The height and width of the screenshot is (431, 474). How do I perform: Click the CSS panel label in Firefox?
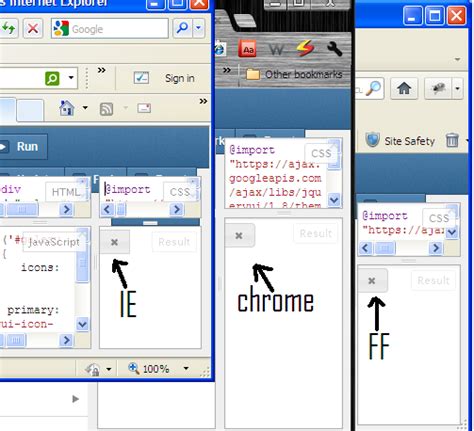tap(439, 218)
